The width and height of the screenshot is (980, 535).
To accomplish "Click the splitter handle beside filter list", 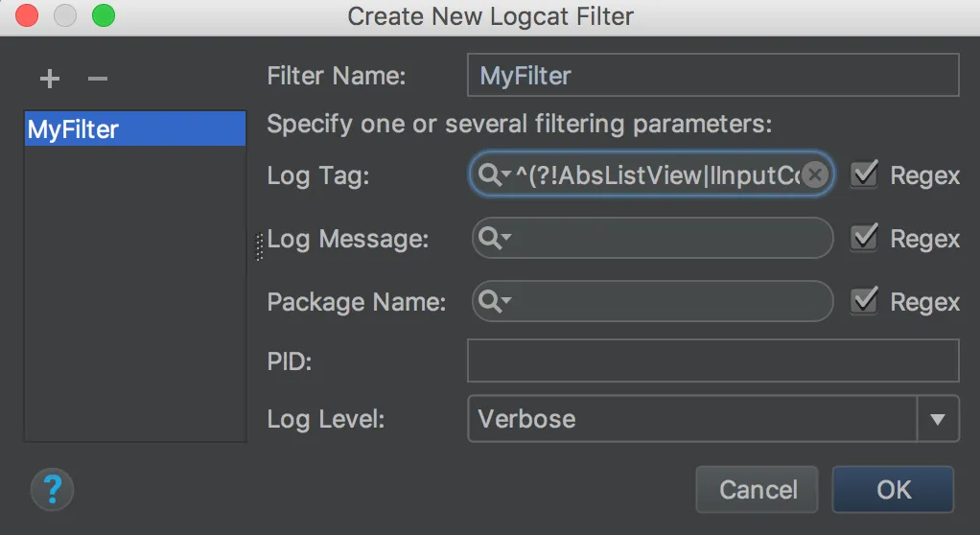I will [x=259, y=246].
